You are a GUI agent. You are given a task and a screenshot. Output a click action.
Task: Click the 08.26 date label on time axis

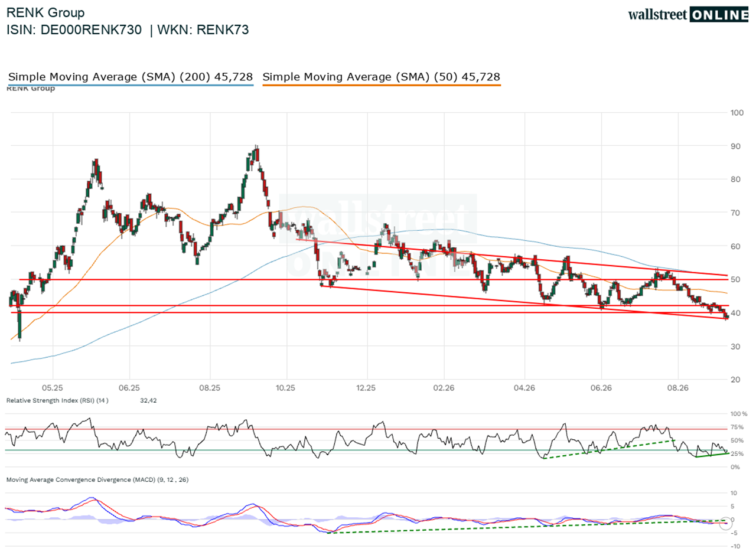tap(678, 387)
